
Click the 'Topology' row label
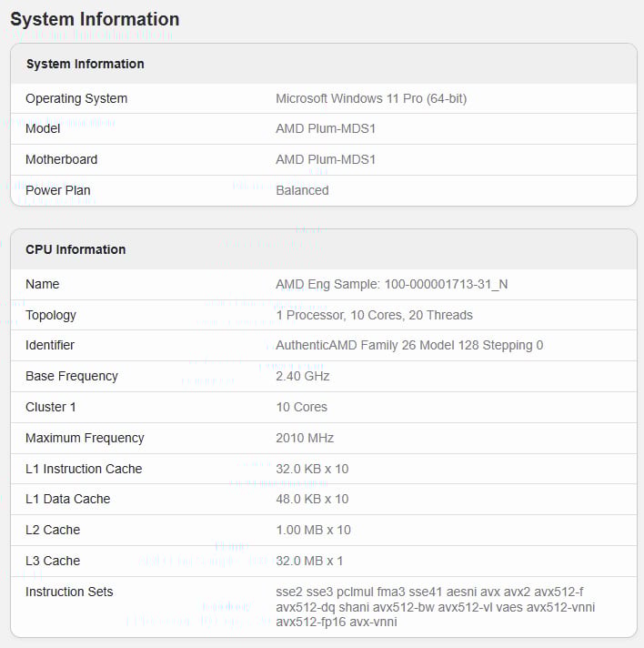pos(51,315)
